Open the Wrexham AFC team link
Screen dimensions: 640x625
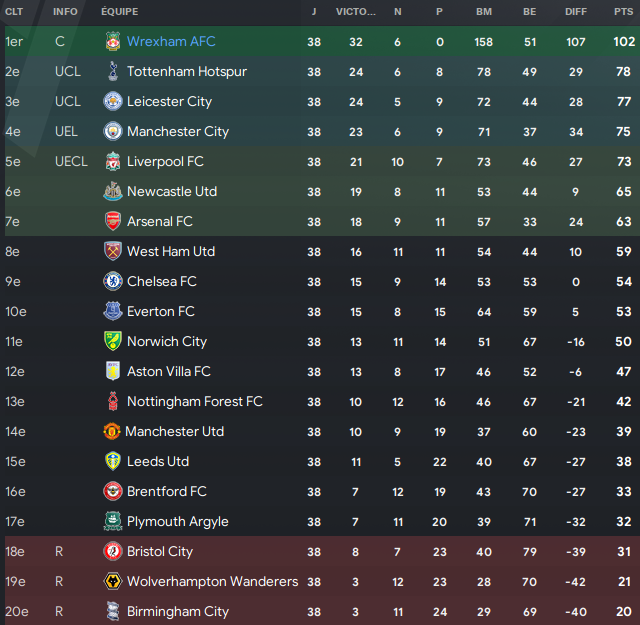point(171,41)
